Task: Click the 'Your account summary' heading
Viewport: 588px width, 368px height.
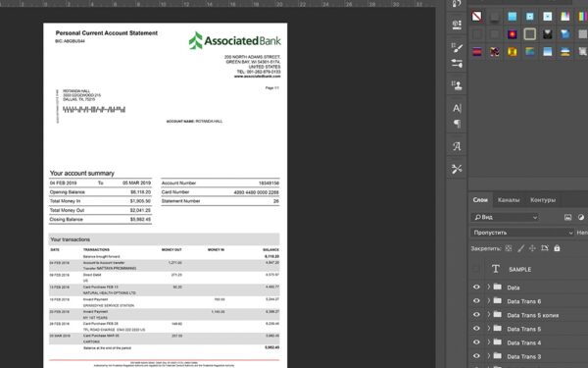Action: tap(82, 173)
